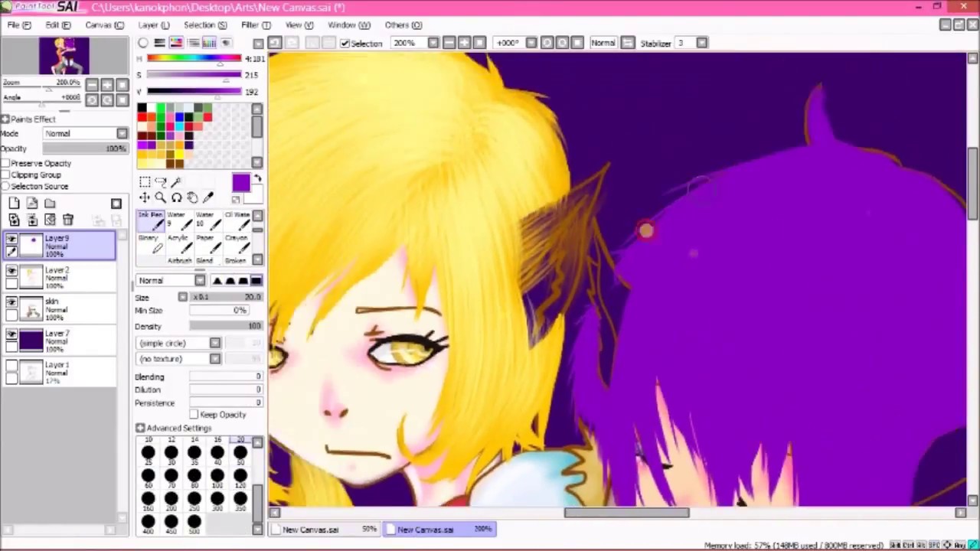Select the Magic Wand tool

pyautogui.click(x=177, y=181)
